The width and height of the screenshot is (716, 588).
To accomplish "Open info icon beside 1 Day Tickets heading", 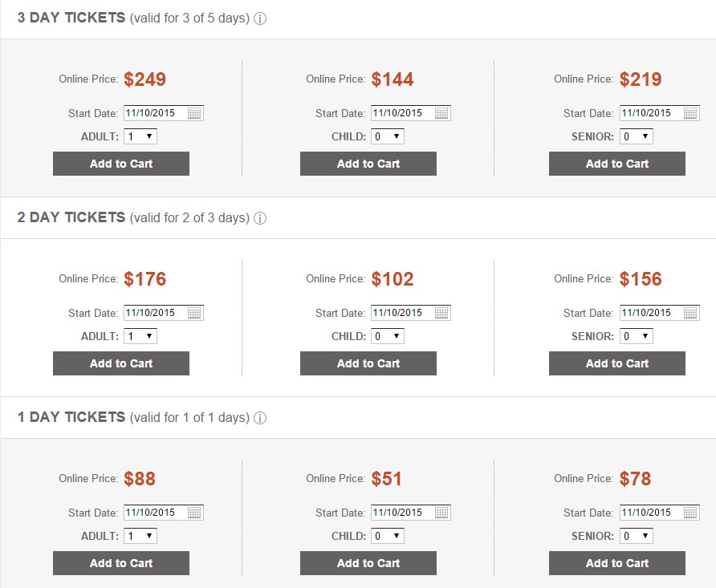I will (x=260, y=418).
